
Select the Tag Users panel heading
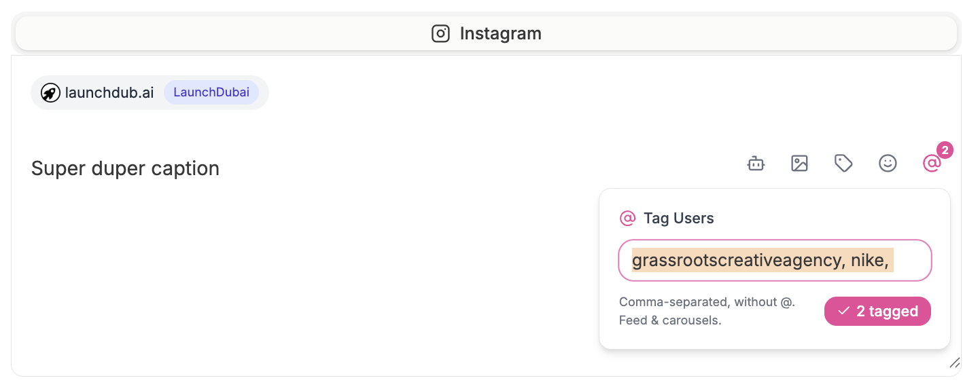click(x=680, y=218)
